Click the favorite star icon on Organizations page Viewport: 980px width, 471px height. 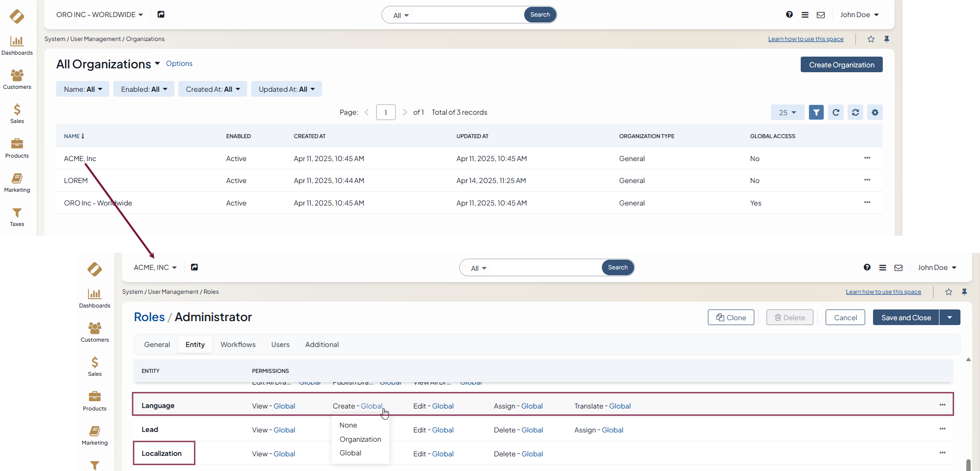click(x=871, y=39)
